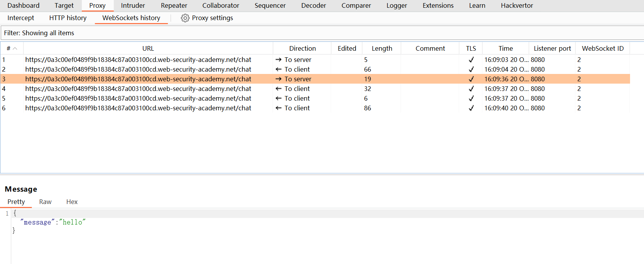Click the TLS checkmark in row 6
The height and width of the screenshot is (264, 644).
[x=471, y=108]
